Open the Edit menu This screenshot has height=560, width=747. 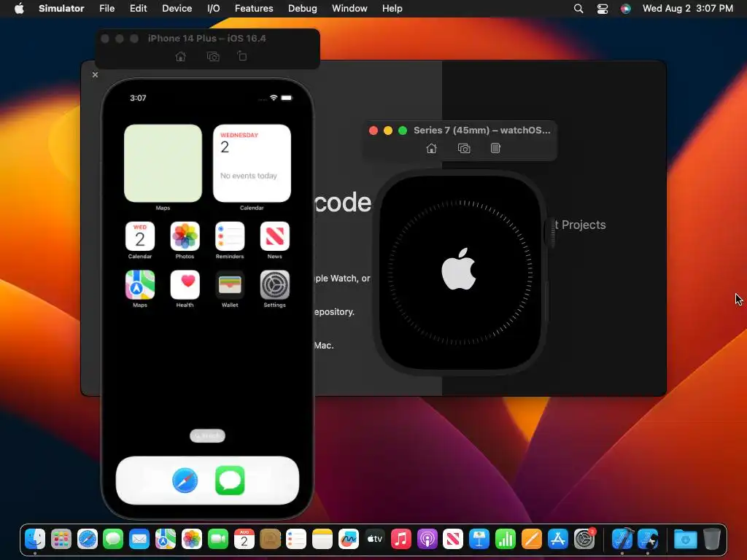click(138, 9)
